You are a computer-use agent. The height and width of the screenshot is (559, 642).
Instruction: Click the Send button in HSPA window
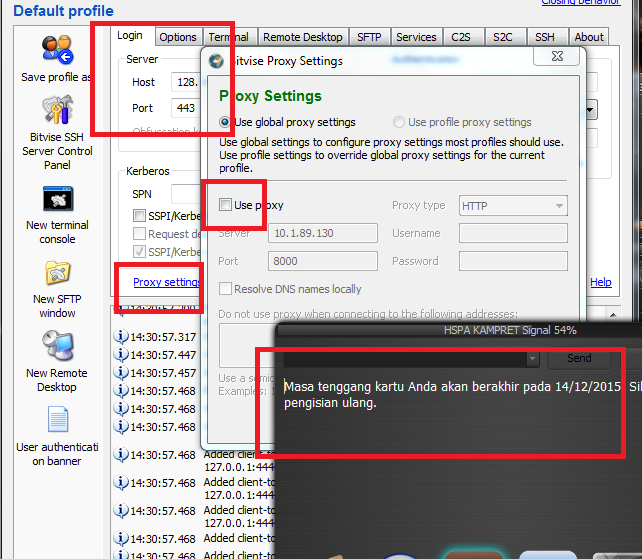tap(579, 358)
